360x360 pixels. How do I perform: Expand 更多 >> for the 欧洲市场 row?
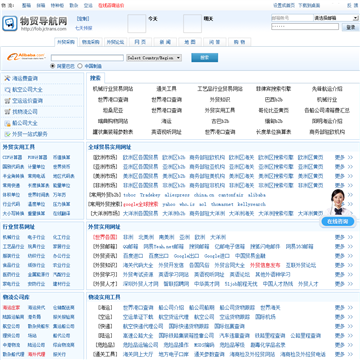[344, 157]
